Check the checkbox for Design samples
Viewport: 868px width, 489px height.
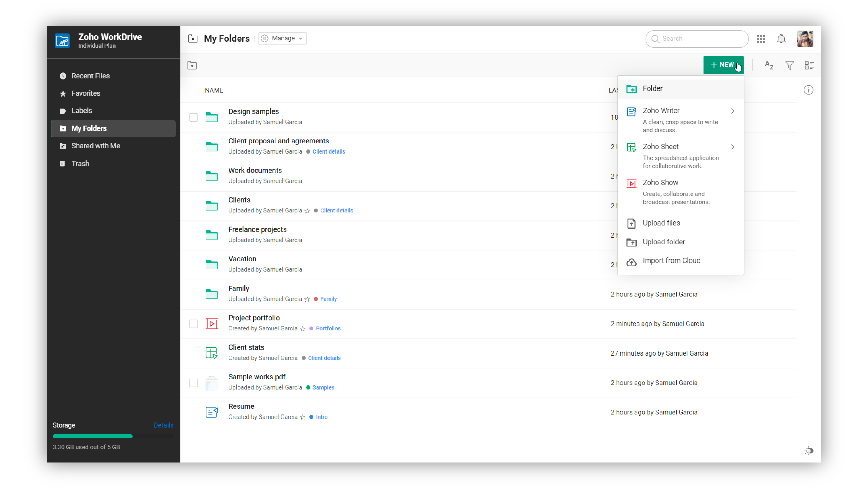194,117
